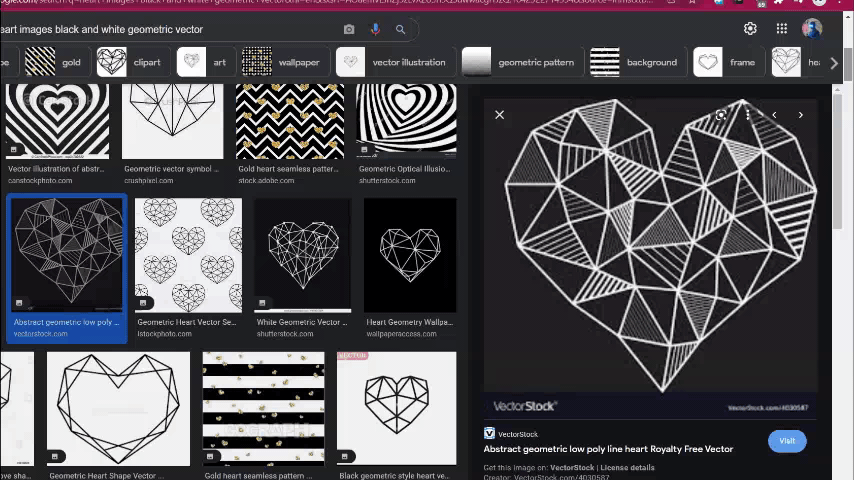Search inside image with Lens icon
This screenshot has height=480, width=854.
click(x=721, y=115)
